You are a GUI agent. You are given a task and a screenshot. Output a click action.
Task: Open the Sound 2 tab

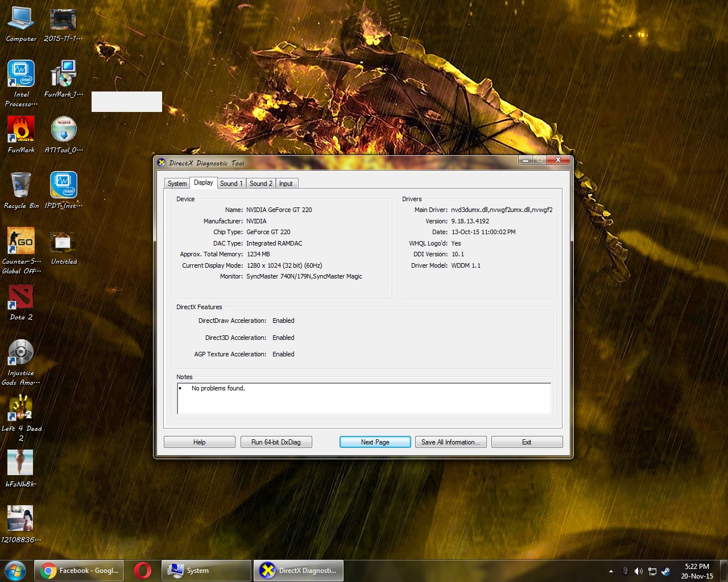261,184
